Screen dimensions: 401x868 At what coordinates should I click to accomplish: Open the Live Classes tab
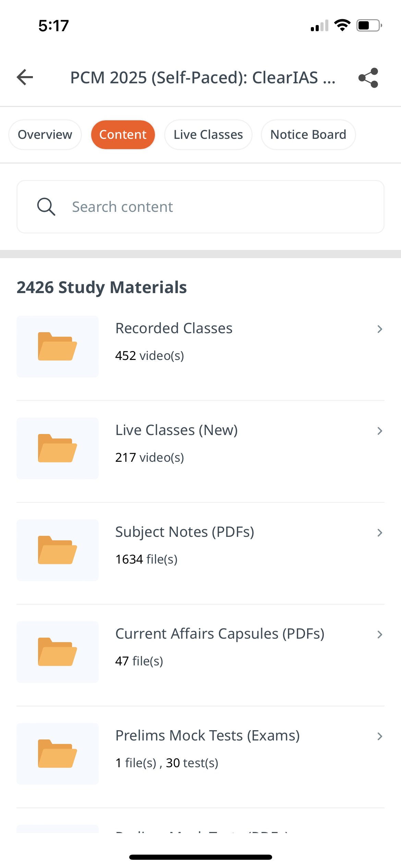pos(208,135)
